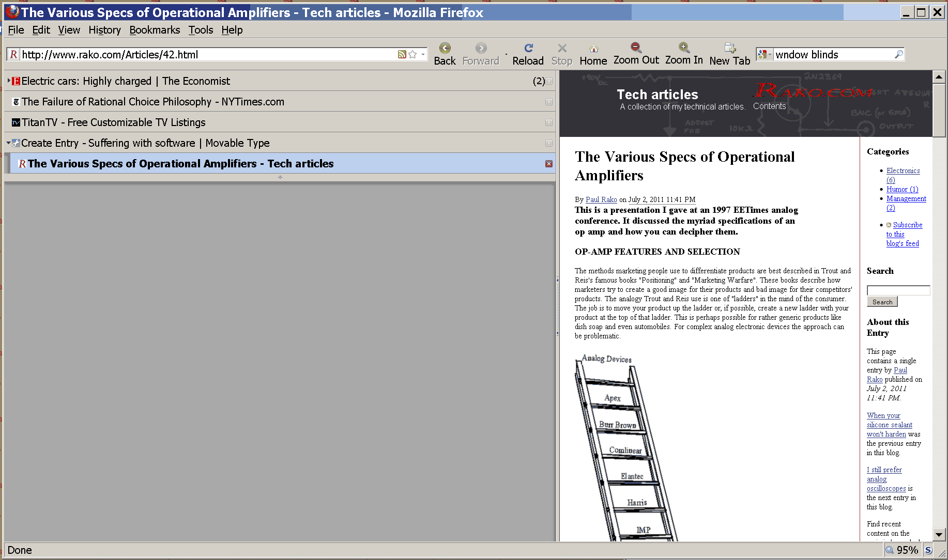
Task: Open the Tools menu
Action: [x=201, y=30]
